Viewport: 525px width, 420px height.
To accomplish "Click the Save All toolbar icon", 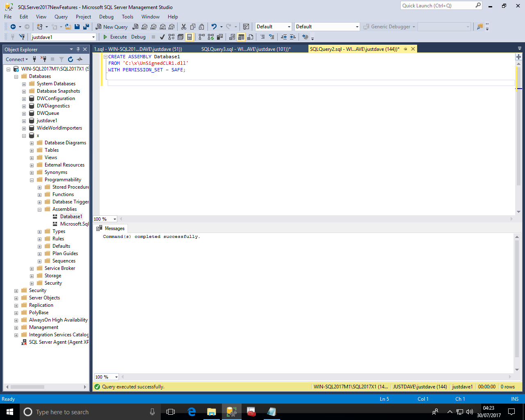I will click(86, 27).
